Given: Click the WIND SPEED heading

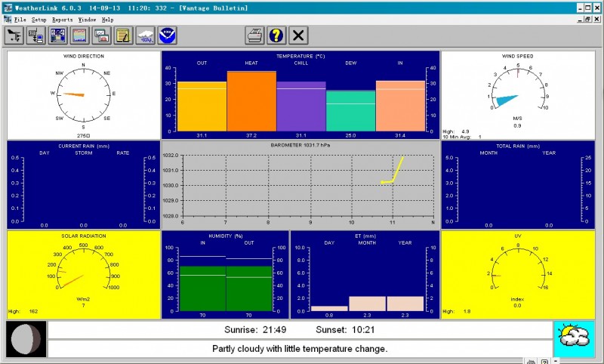Looking at the screenshot, I should point(517,56).
